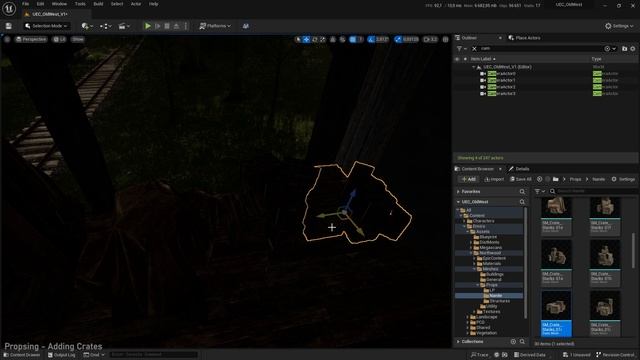This screenshot has width=640, height=360.
Task: Select the rotate gizmo tool in viewport
Action: click(315, 39)
